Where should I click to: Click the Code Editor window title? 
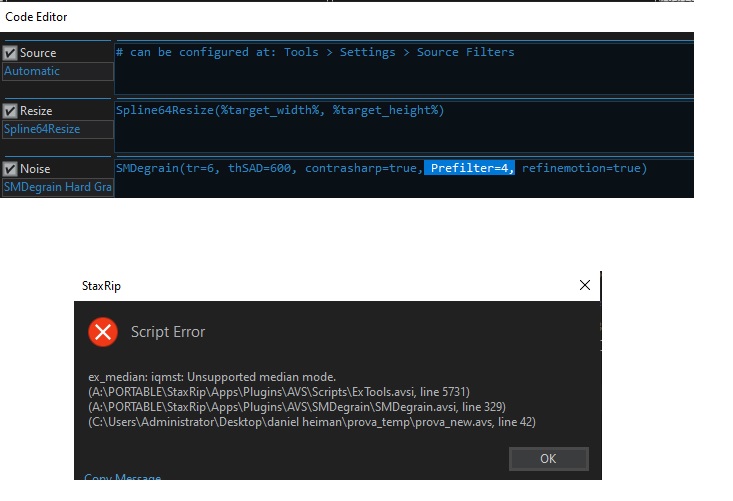tap(36, 17)
